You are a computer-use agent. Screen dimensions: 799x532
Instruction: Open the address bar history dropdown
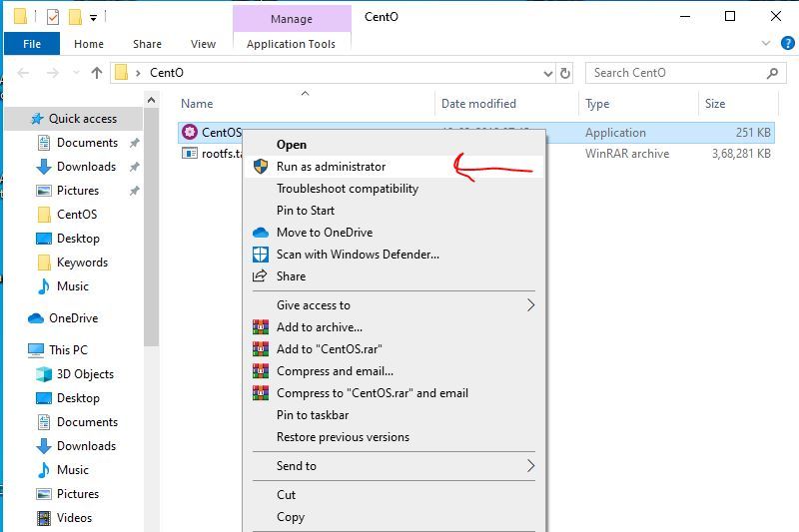(x=547, y=73)
